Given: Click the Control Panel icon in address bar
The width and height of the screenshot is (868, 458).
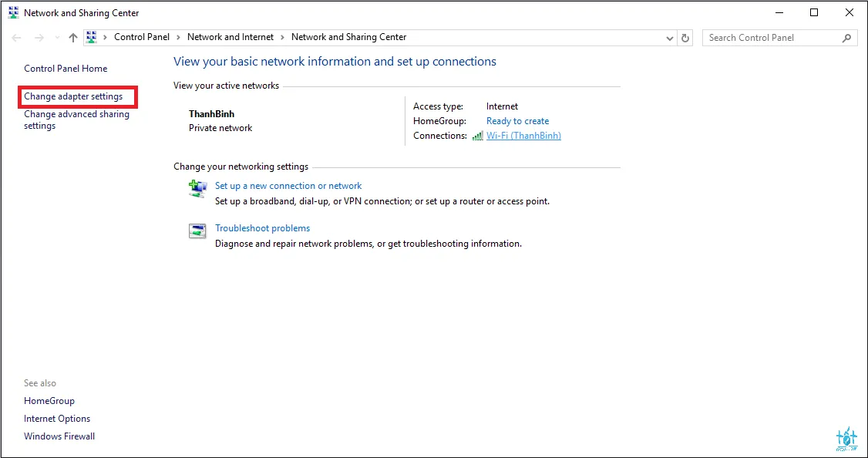Looking at the screenshot, I should [92, 37].
